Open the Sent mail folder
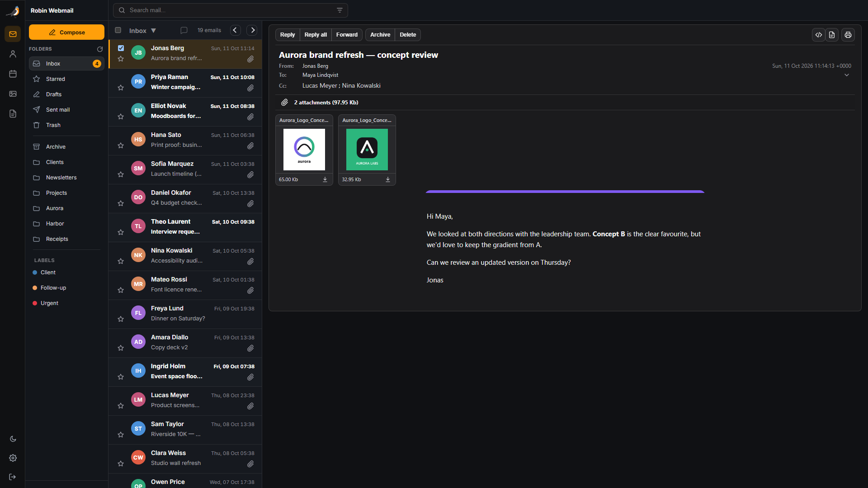Viewport: 868px width, 488px height. pyautogui.click(x=66, y=110)
